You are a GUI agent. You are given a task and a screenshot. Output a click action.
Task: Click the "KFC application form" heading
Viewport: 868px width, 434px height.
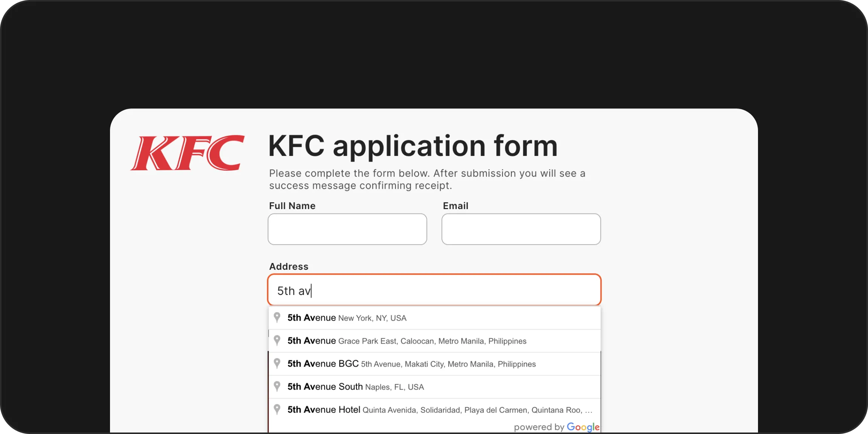[413, 146]
